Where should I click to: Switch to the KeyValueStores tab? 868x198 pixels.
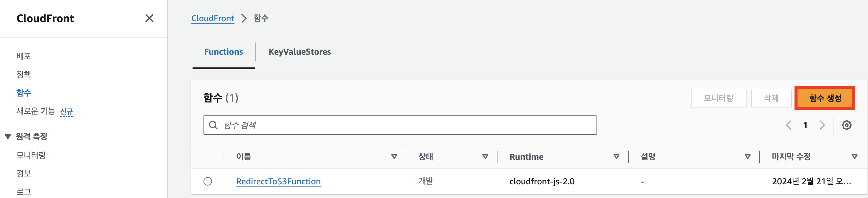(x=299, y=52)
